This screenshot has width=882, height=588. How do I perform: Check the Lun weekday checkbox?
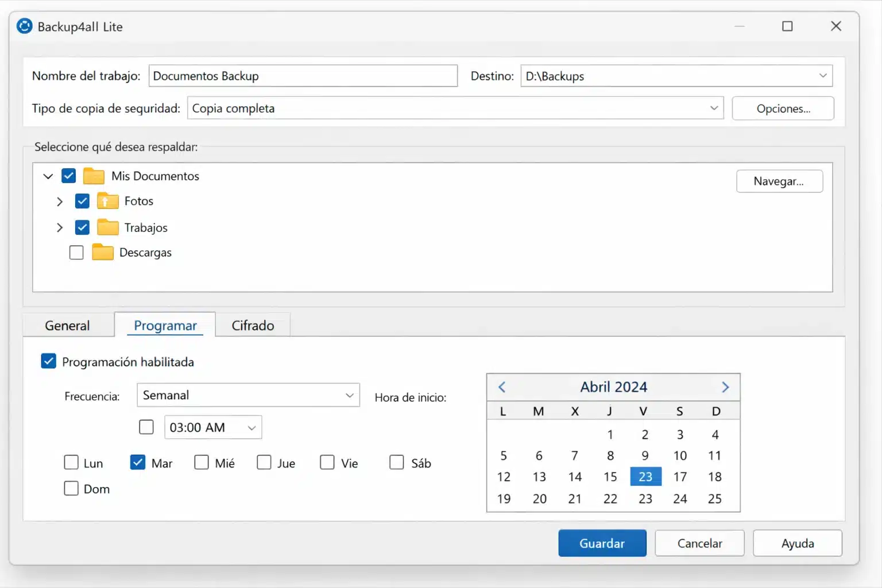[71, 462]
